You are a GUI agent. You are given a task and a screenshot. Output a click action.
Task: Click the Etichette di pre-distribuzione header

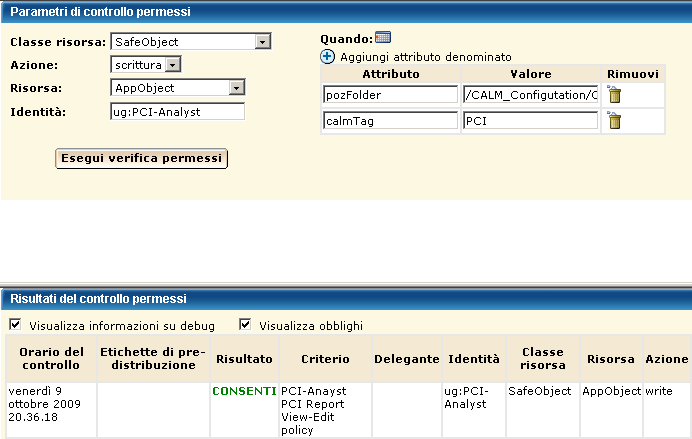(153, 358)
